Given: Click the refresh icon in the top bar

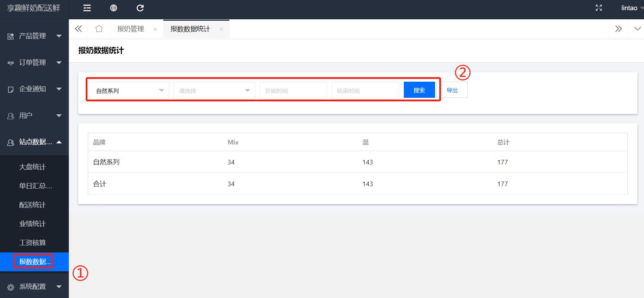Looking at the screenshot, I should 140,8.
